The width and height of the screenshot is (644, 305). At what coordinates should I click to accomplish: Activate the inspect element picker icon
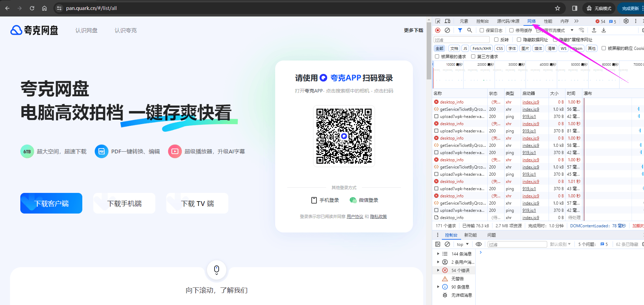(438, 21)
